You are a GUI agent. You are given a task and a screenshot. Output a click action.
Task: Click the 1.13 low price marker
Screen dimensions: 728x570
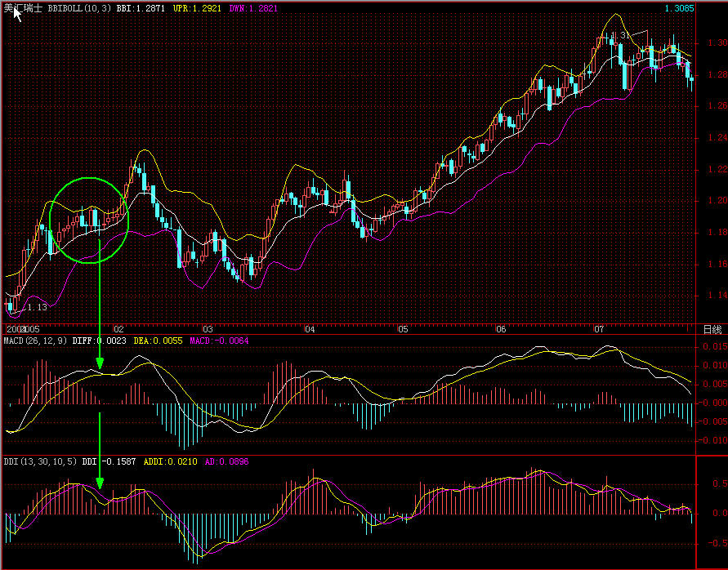[x=37, y=307]
